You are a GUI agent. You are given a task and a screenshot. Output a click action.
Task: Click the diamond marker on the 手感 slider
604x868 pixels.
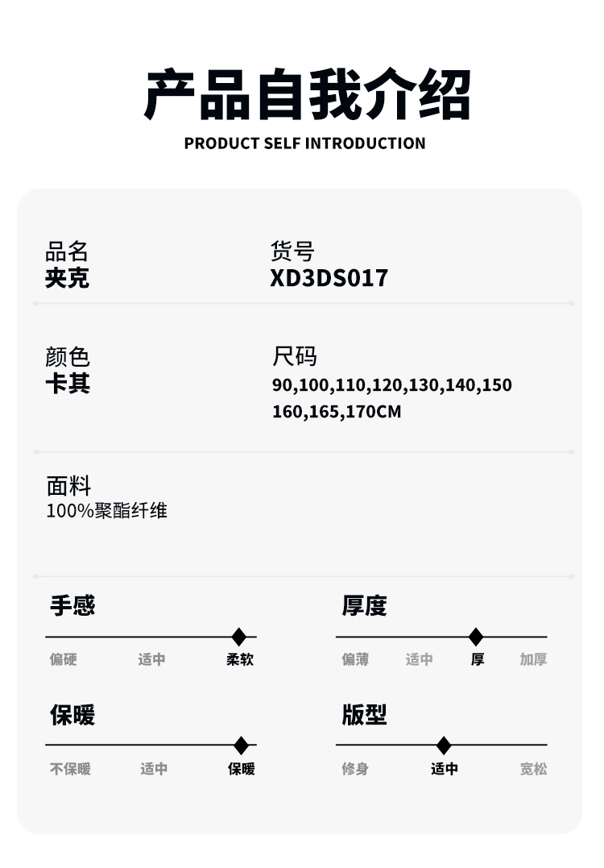(238, 637)
